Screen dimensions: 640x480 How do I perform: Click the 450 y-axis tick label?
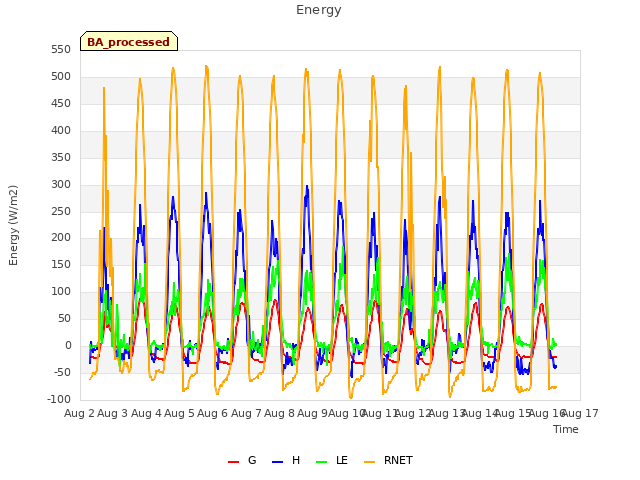point(61,104)
